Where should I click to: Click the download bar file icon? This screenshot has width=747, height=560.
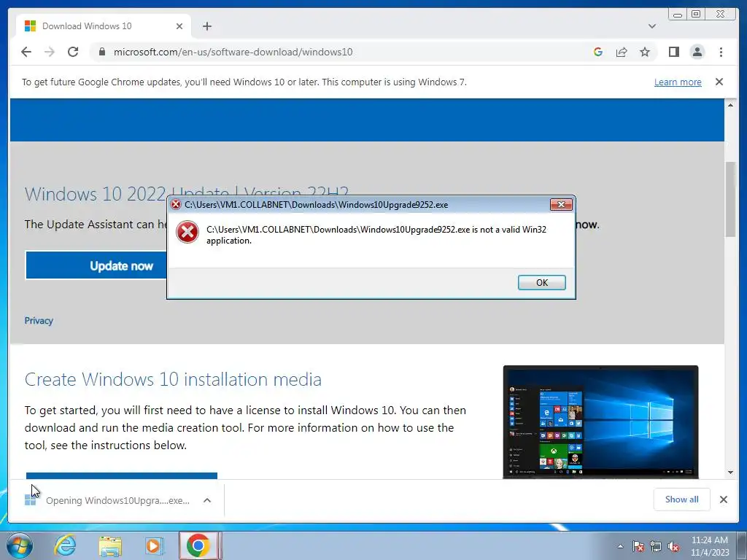31,500
